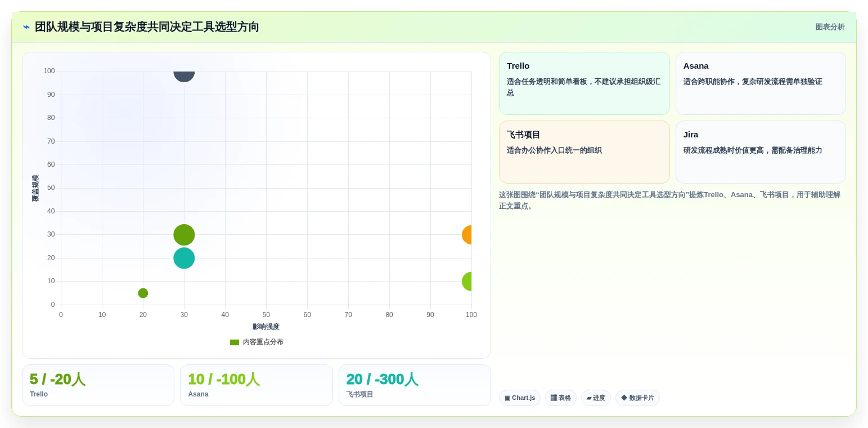Screen dimensions: 868x428
Task: Select the 10 / -100人 Asana stat card
Action: click(257, 385)
